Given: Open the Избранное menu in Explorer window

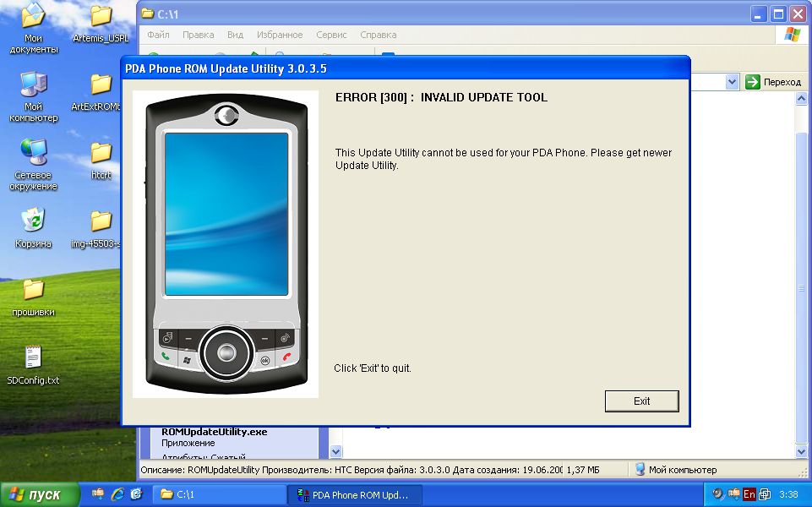Looking at the screenshot, I should pos(280,35).
